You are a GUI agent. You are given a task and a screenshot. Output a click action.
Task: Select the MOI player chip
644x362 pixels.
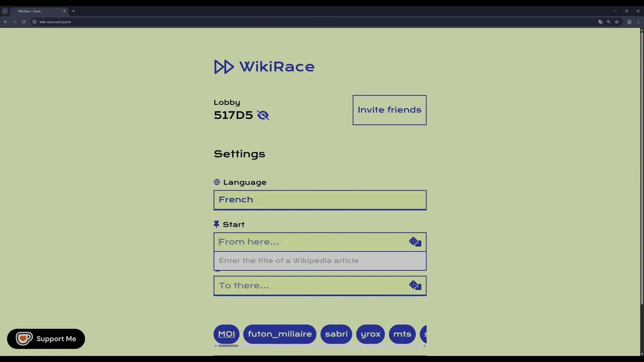pyautogui.click(x=226, y=334)
